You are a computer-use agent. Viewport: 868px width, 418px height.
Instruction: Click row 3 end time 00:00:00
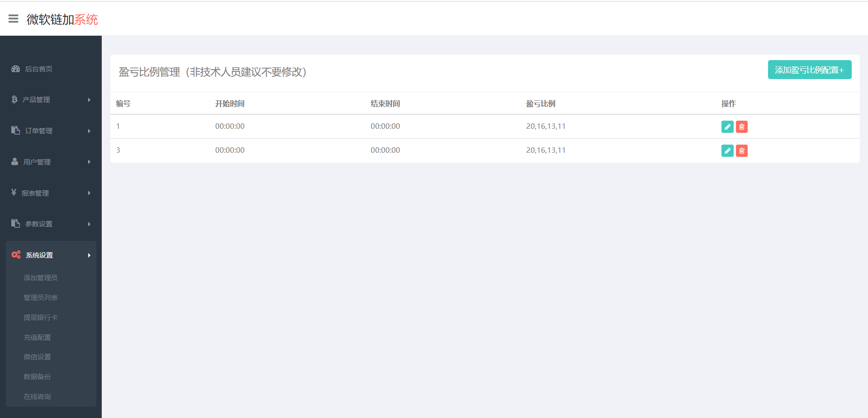click(385, 150)
